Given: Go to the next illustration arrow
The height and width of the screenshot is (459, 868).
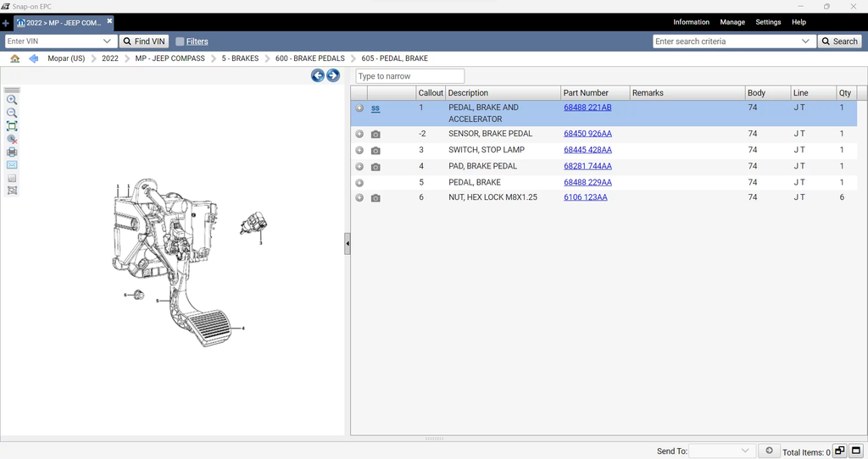Looking at the screenshot, I should pos(333,75).
